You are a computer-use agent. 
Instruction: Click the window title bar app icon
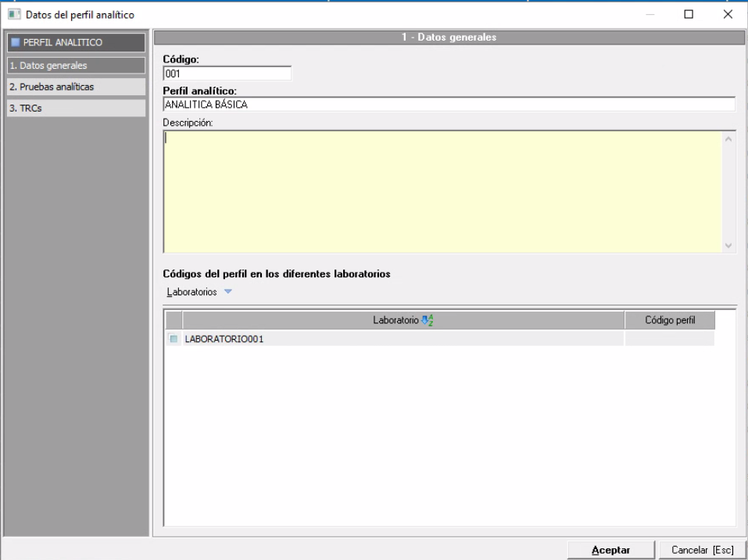click(x=13, y=14)
